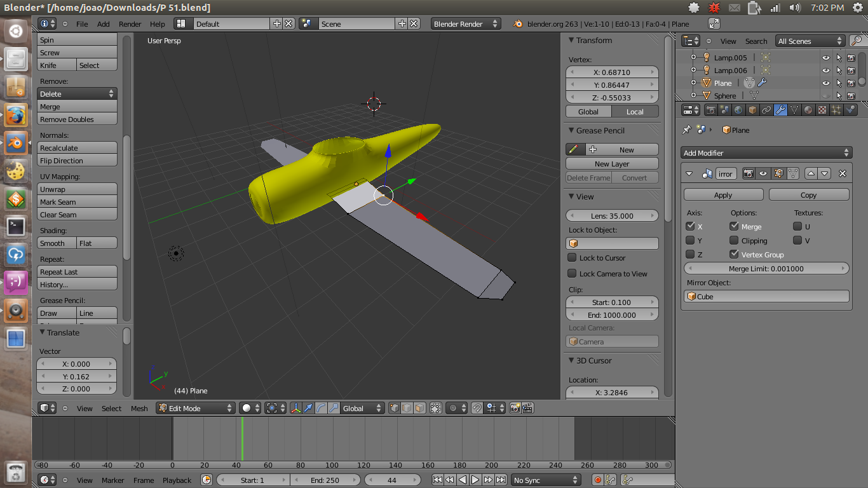868x488 pixels.
Task: Hide the Plane object in outliner
Action: pos(826,83)
